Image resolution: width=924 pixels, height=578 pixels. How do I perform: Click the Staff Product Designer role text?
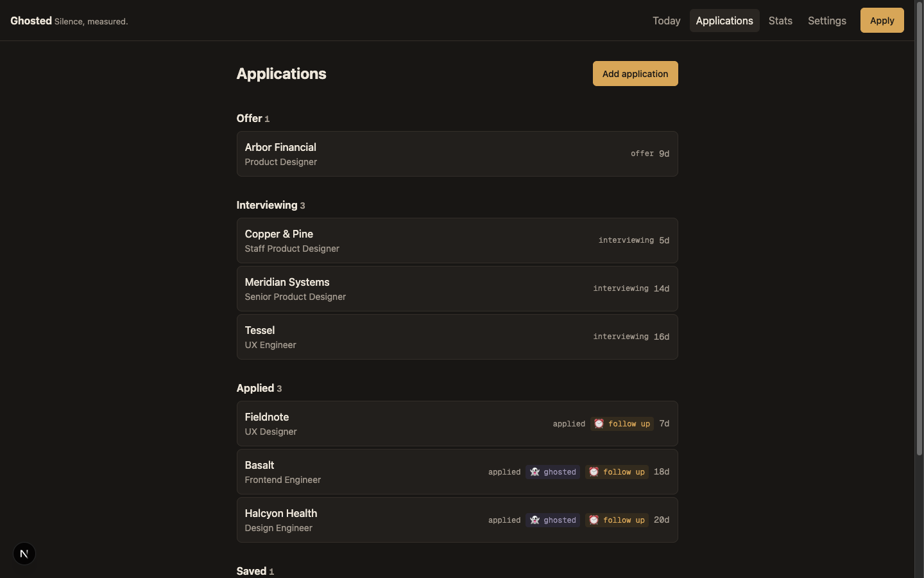coord(292,249)
